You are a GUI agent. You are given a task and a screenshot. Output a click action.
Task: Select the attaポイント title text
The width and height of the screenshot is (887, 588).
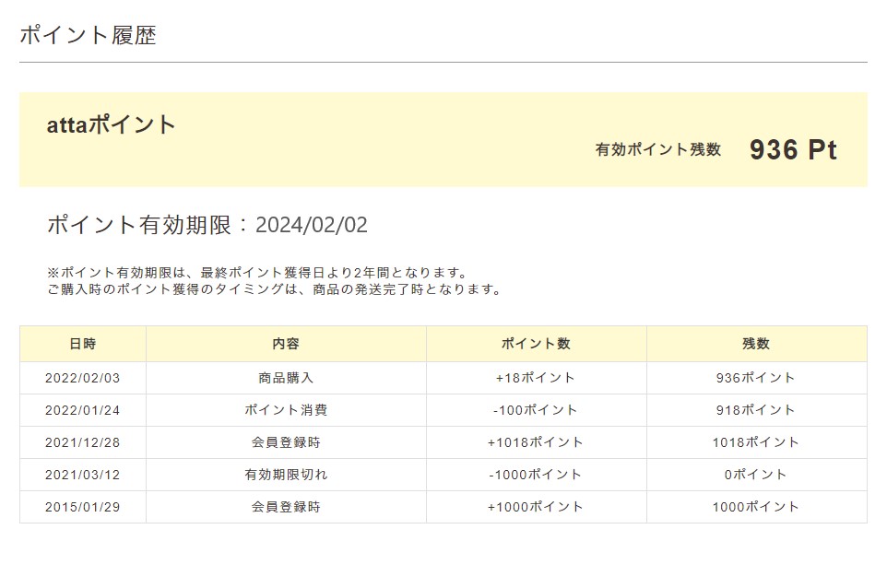[111, 124]
